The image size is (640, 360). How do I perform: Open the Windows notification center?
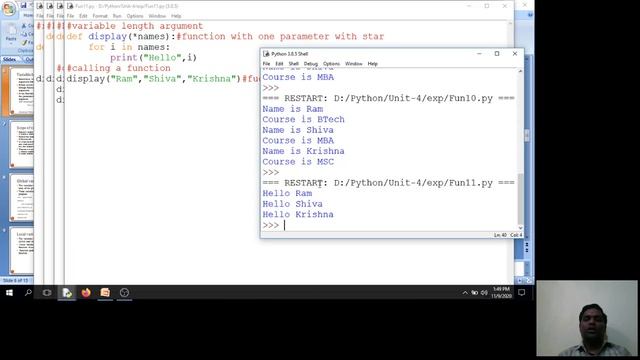(522, 293)
